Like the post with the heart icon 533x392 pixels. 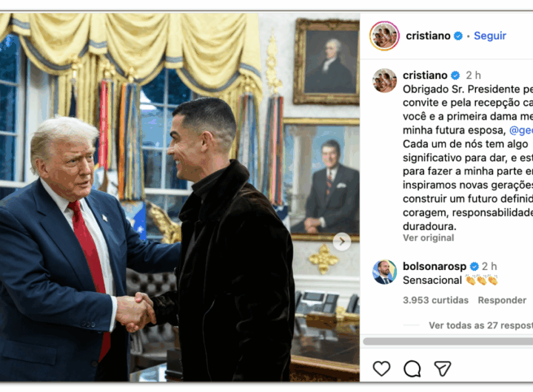(381, 368)
